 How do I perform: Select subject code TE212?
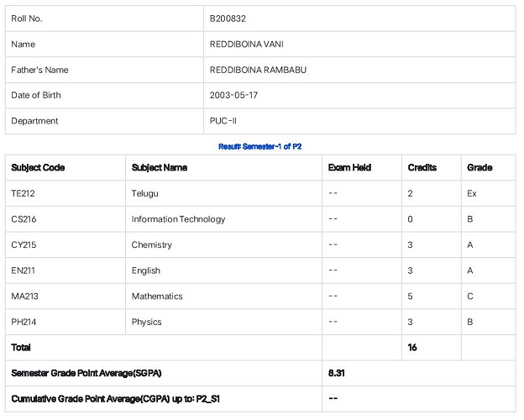23,193
